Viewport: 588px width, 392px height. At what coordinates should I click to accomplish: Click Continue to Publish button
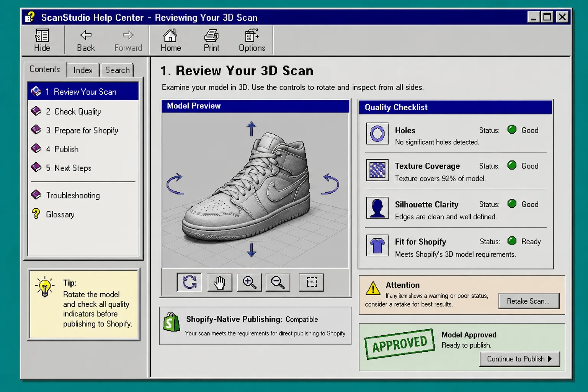pos(519,359)
